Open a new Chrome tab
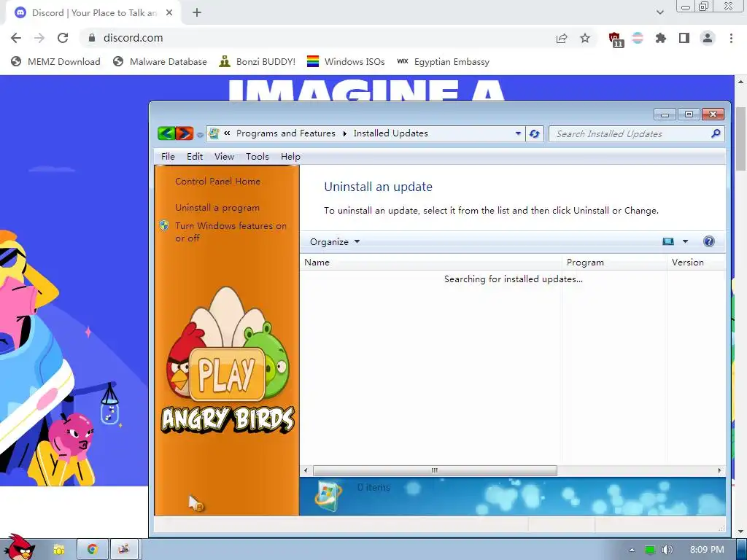Screen dimensions: 747x560 point(197,13)
